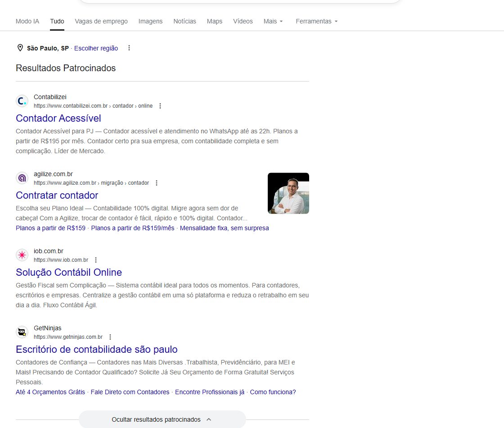Collapse with Ocultar resultados patrocinados button
Image resolution: width=504 pixels, height=428 pixels.
tap(162, 419)
